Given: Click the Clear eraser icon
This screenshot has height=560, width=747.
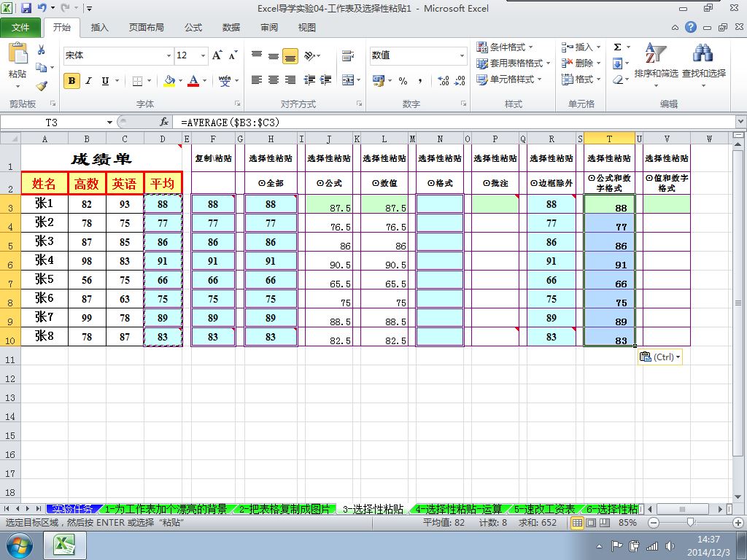Looking at the screenshot, I should [x=617, y=79].
